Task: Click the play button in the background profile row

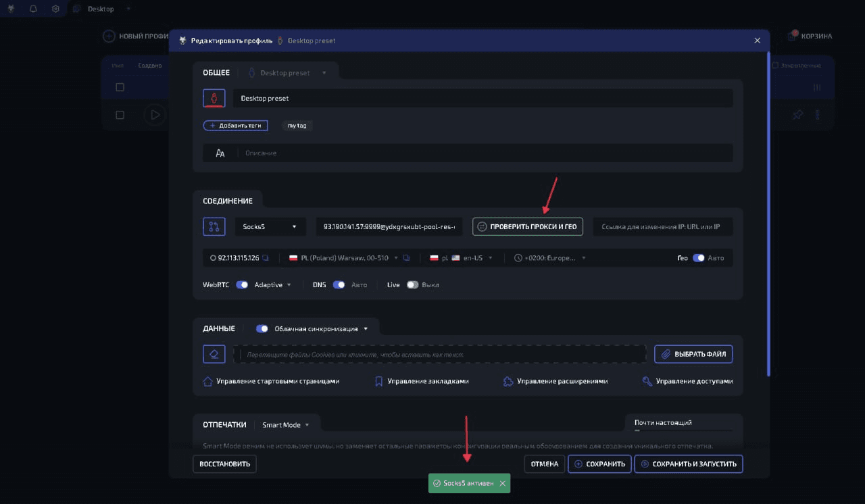Action: pos(155,115)
